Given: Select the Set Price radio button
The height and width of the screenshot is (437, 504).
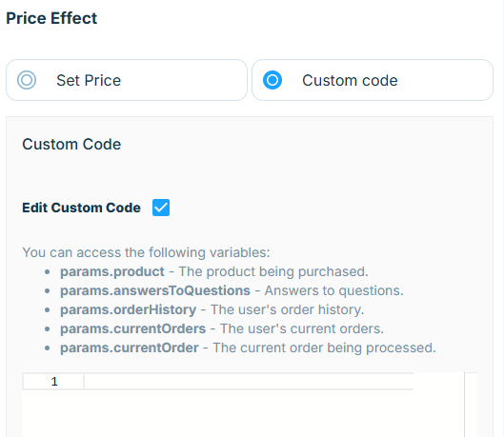Looking at the screenshot, I should coord(27,80).
